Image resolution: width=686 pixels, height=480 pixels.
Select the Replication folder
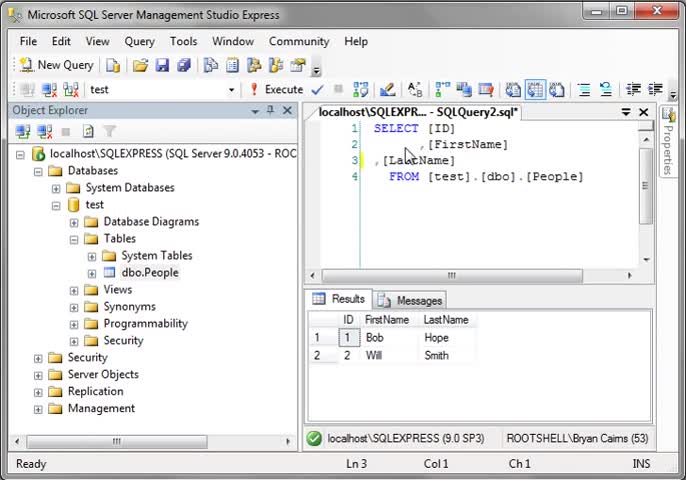point(95,391)
